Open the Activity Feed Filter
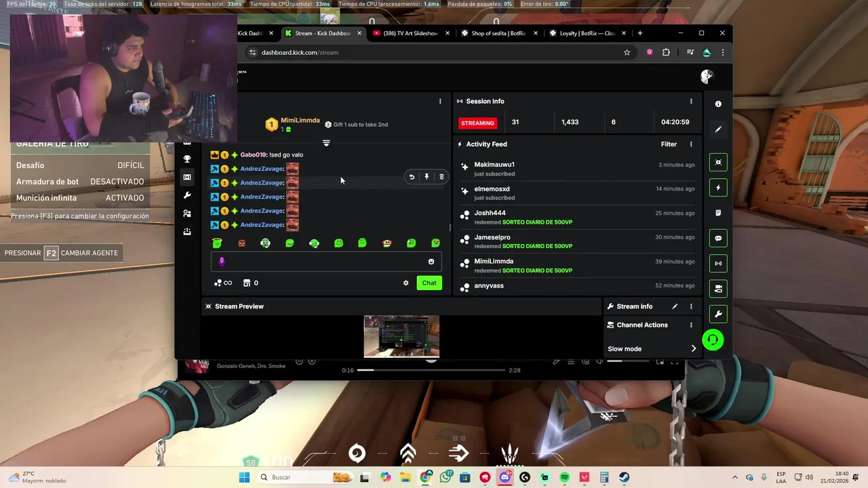This screenshot has width=868, height=488. (x=669, y=144)
